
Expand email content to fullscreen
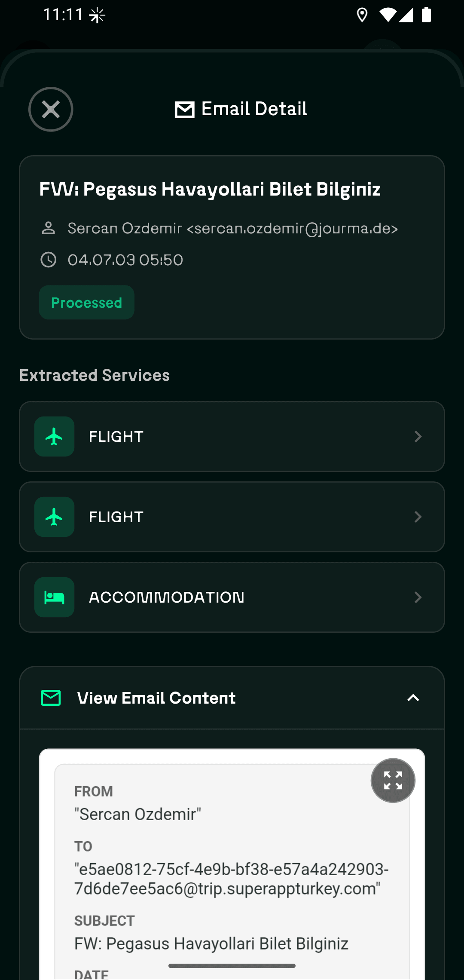pyautogui.click(x=393, y=780)
